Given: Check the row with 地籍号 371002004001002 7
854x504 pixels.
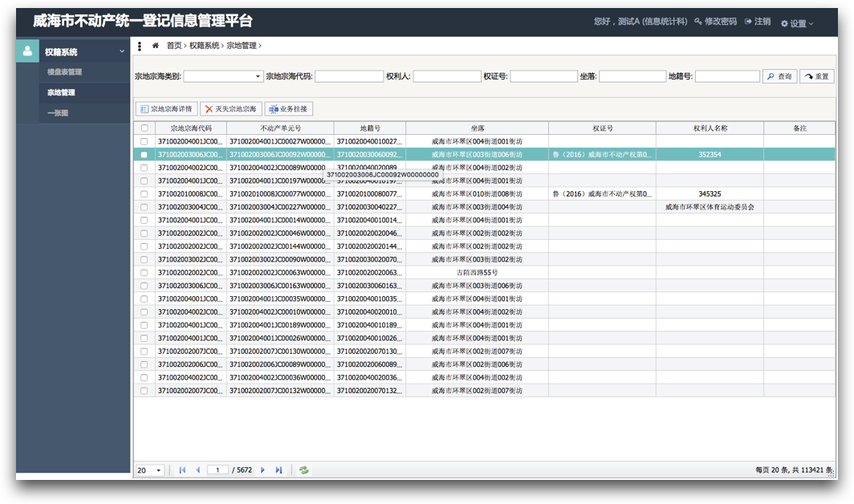Looking at the screenshot, I should [144, 141].
